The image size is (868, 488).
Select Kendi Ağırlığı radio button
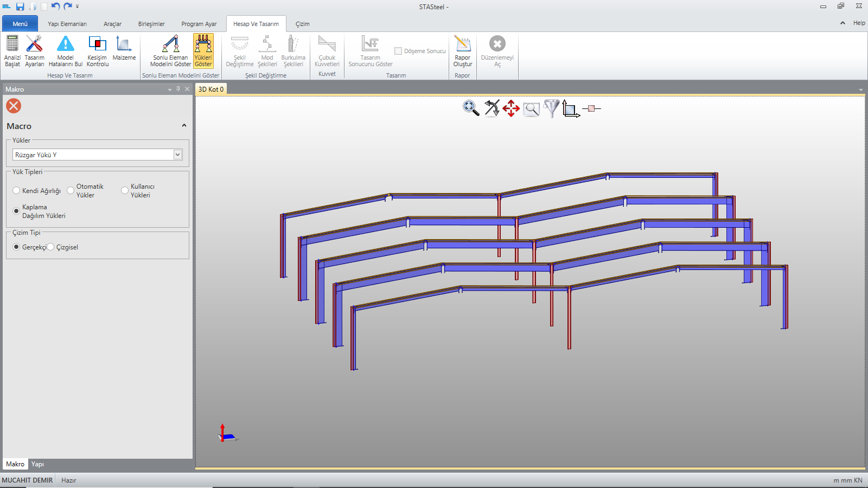(16, 191)
